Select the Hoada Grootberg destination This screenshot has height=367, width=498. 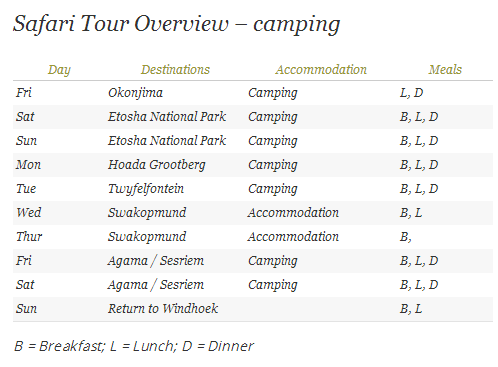click(x=157, y=165)
